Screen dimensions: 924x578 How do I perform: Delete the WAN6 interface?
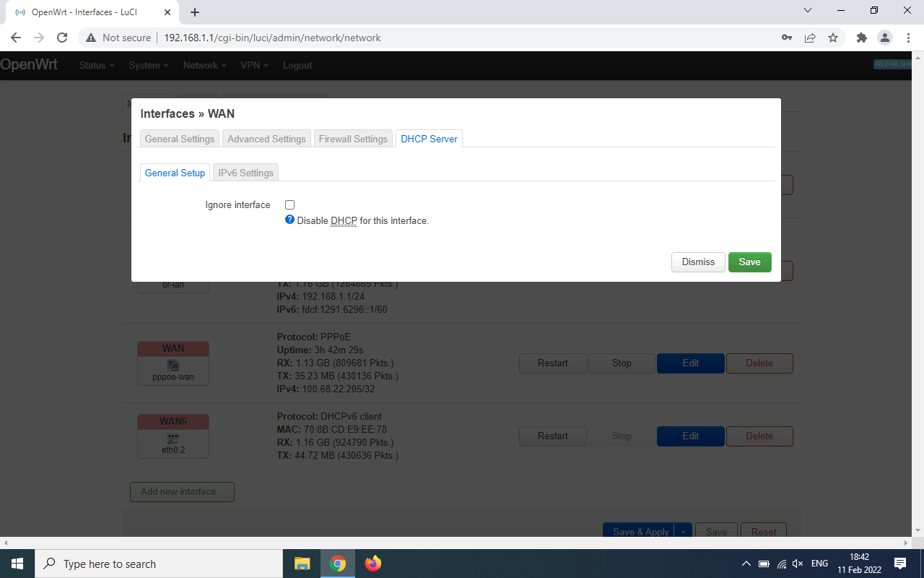pyautogui.click(x=759, y=436)
